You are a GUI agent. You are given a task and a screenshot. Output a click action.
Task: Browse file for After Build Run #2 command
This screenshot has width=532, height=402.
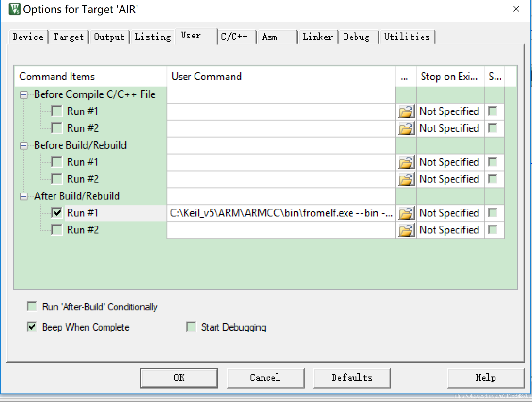click(x=406, y=230)
